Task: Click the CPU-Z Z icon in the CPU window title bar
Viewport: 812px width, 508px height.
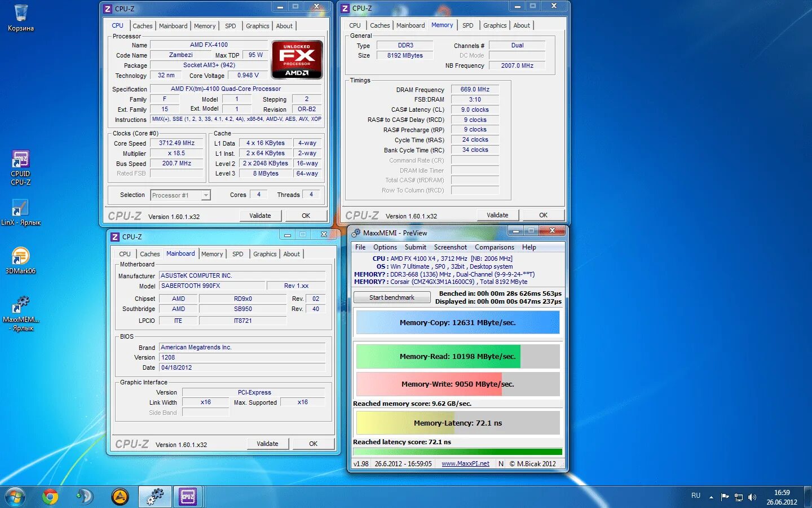Action: (x=108, y=9)
